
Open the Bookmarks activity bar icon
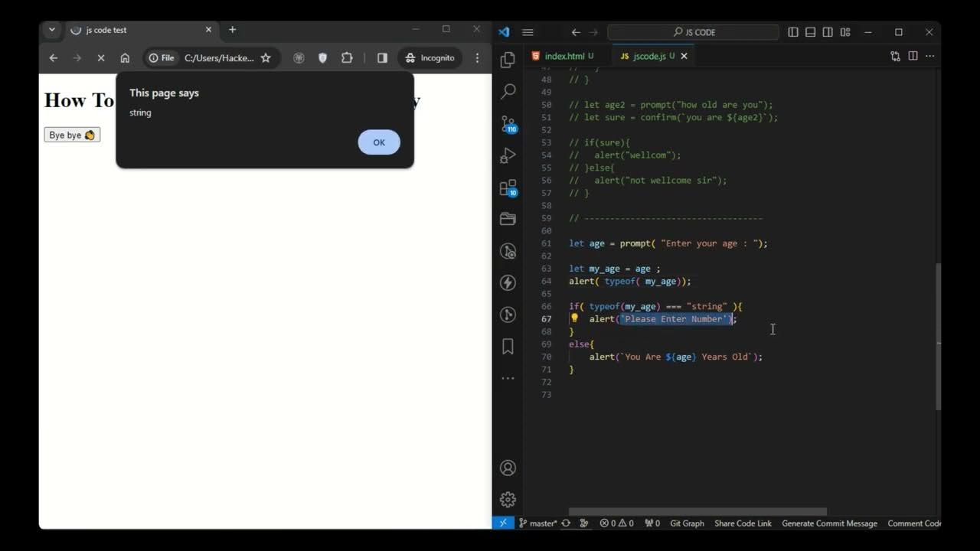508,347
